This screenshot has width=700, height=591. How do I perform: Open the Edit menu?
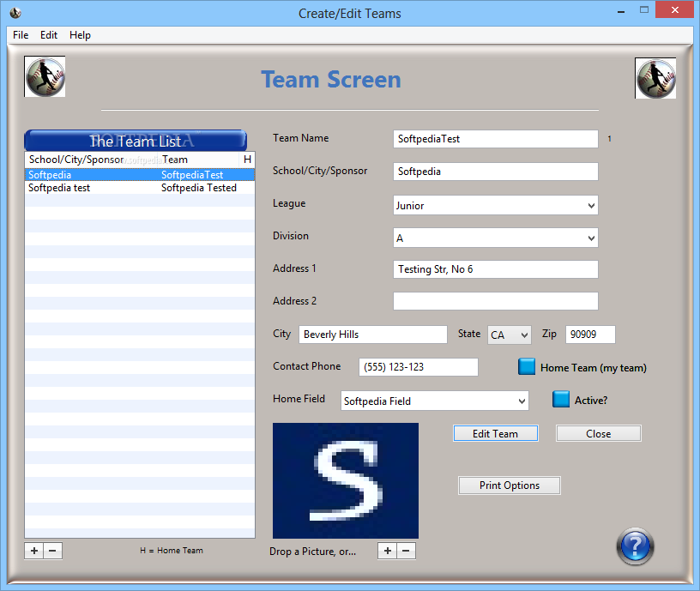pyautogui.click(x=49, y=35)
